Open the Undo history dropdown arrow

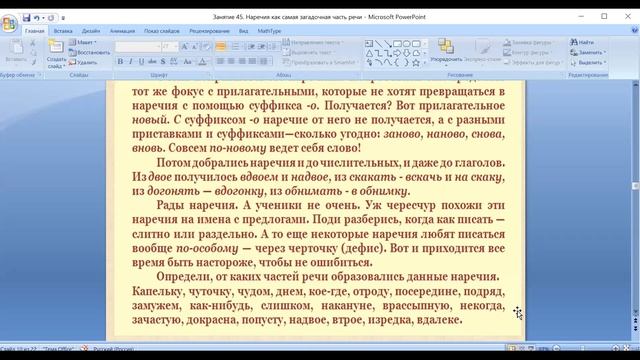point(43,18)
